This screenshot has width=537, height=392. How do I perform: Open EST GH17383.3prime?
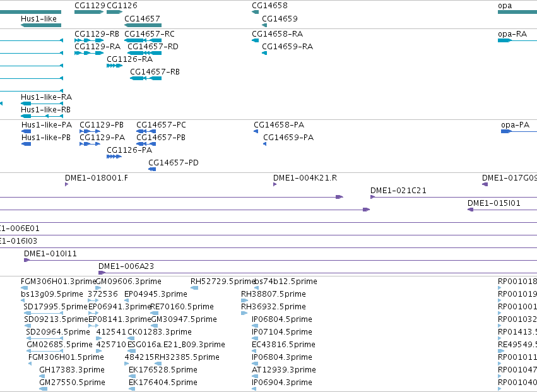pos(72,371)
